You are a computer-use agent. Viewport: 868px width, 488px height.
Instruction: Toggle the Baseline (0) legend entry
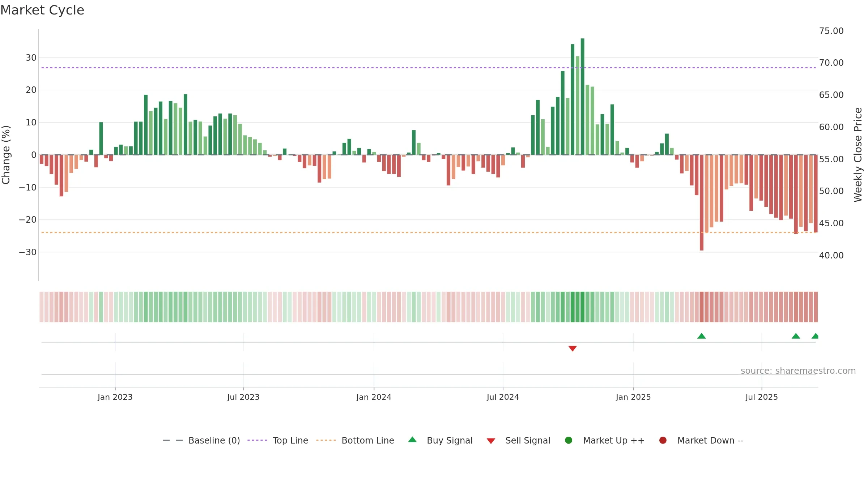[x=201, y=440]
